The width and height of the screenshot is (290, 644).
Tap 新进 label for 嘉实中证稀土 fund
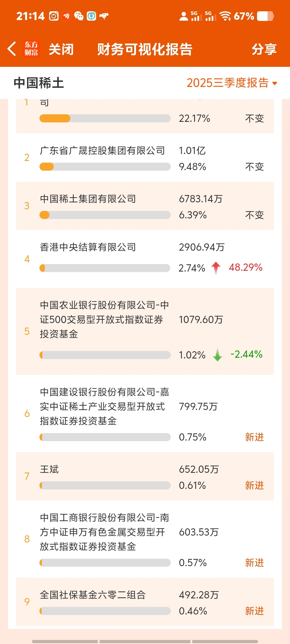point(254,437)
